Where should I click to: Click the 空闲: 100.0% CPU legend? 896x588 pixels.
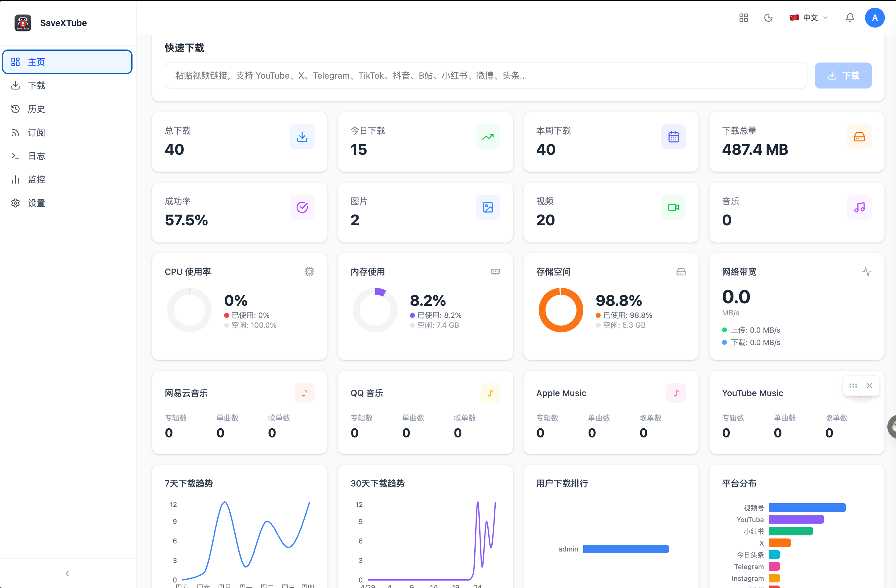click(250, 325)
